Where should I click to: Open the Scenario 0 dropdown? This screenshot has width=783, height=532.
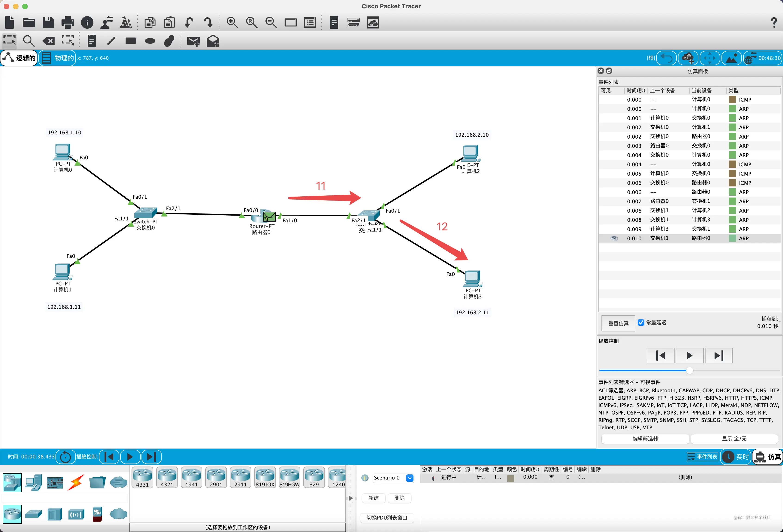410,478
